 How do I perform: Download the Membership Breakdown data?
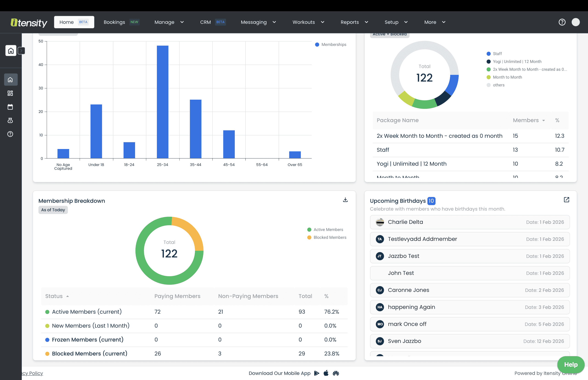(345, 200)
